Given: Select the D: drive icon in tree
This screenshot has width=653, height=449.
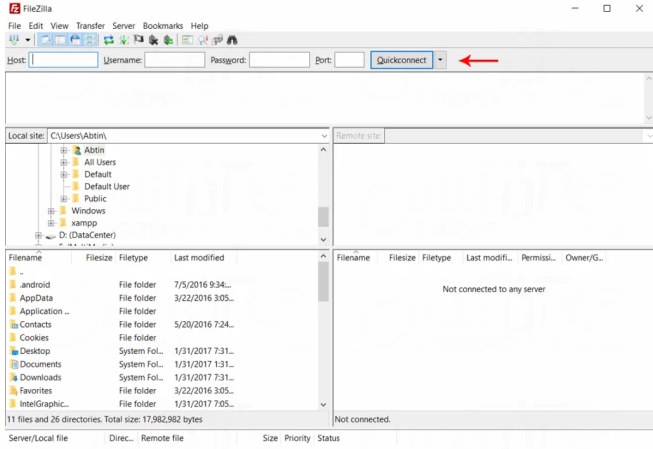Looking at the screenshot, I should click(x=51, y=236).
